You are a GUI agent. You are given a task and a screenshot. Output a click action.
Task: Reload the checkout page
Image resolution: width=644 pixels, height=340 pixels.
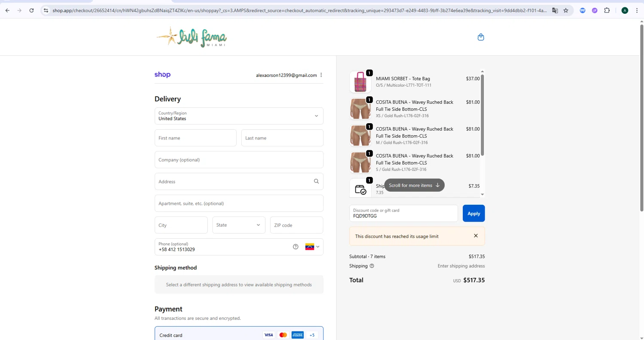[31, 10]
